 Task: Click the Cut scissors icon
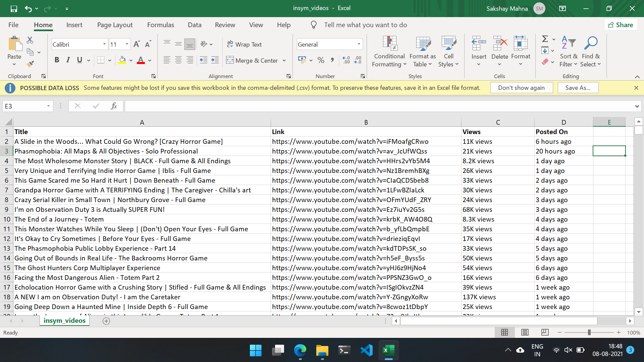click(30, 40)
